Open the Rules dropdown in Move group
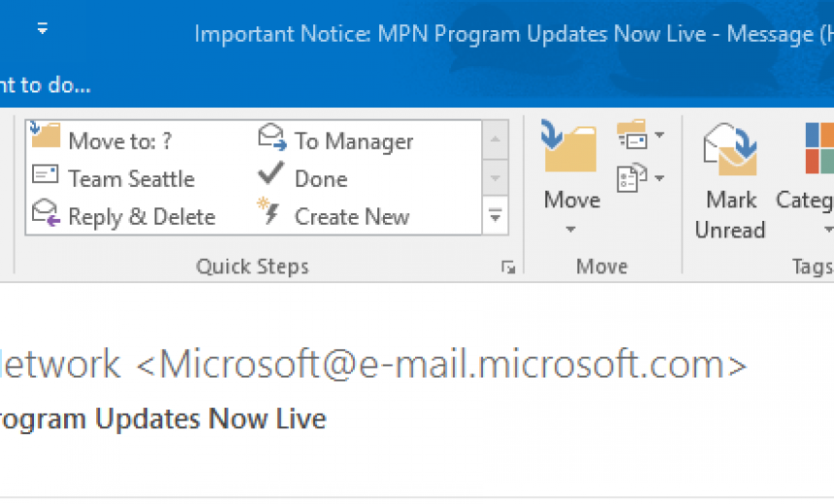This screenshot has height=504, width=834. (x=640, y=135)
